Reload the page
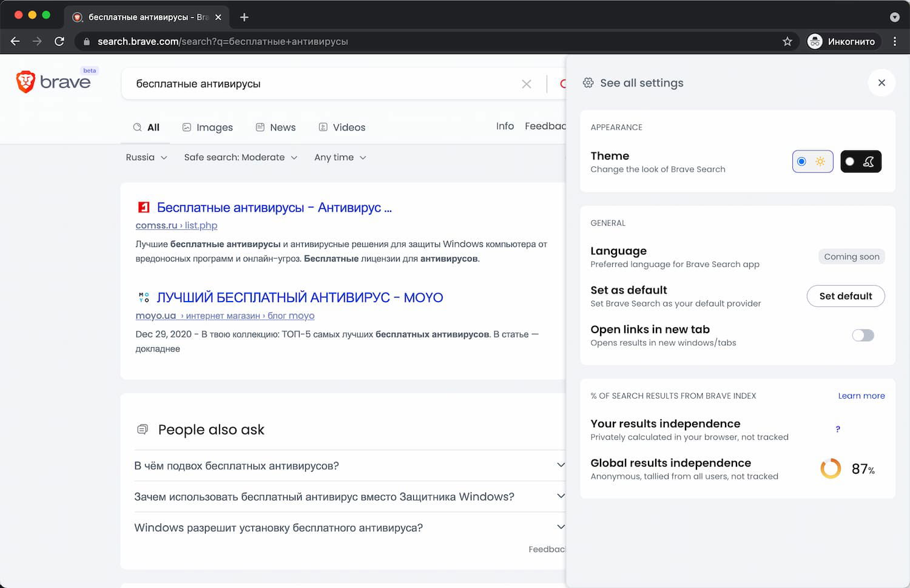910x588 pixels. tap(59, 41)
